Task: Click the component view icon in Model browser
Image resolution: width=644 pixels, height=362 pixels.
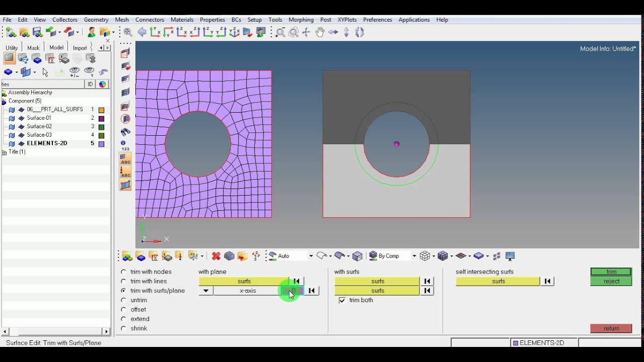Action: click(37, 59)
